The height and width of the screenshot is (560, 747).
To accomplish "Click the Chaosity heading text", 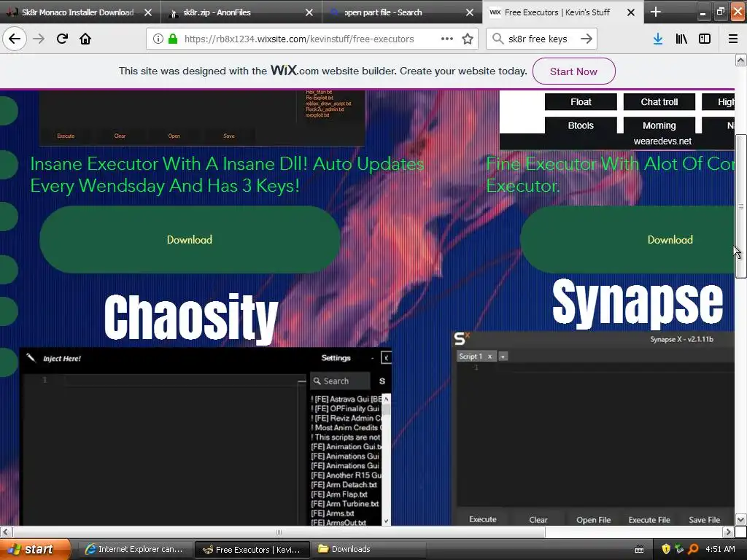I will (x=190, y=317).
